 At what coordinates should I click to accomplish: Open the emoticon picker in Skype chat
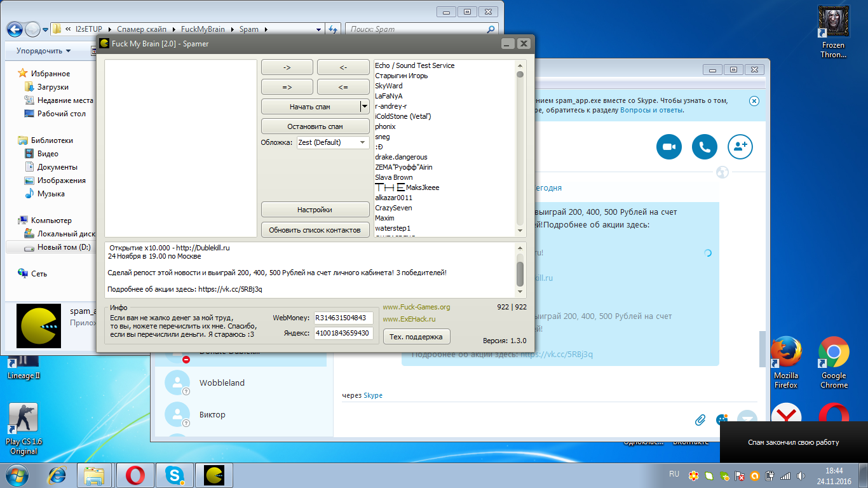(722, 419)
